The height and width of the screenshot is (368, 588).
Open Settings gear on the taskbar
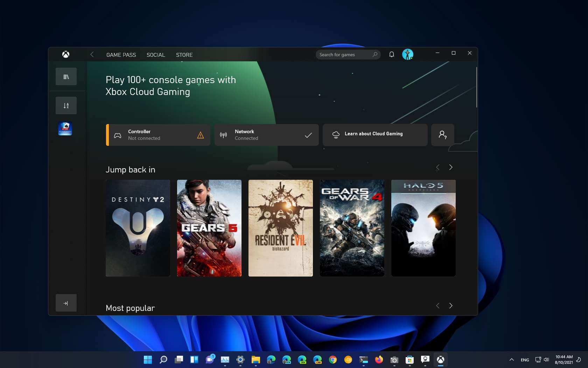pos(240,360)
